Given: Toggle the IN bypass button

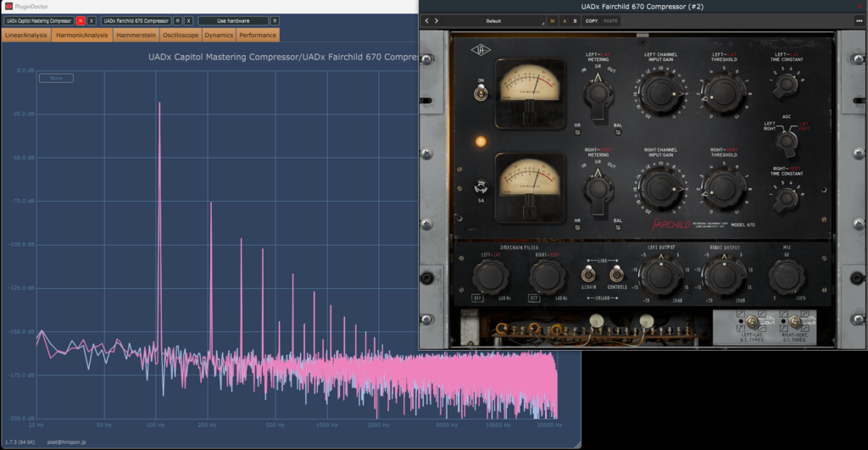Looking at the screenshot, I should (552, 21).
